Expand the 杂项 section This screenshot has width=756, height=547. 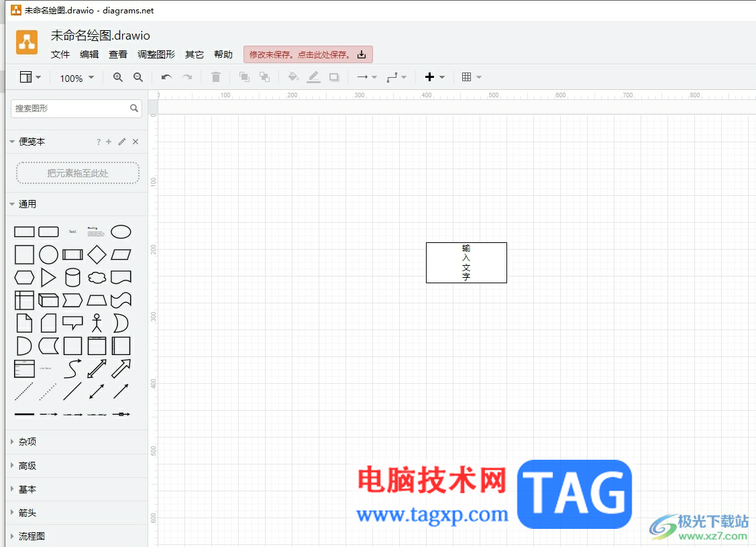(x=23, y=442)
